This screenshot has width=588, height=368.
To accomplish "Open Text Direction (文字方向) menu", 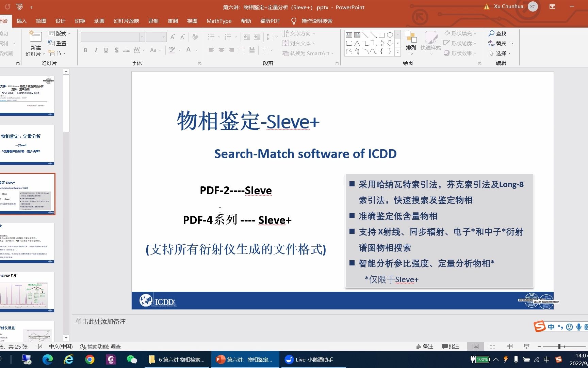I will coord(299,33).
